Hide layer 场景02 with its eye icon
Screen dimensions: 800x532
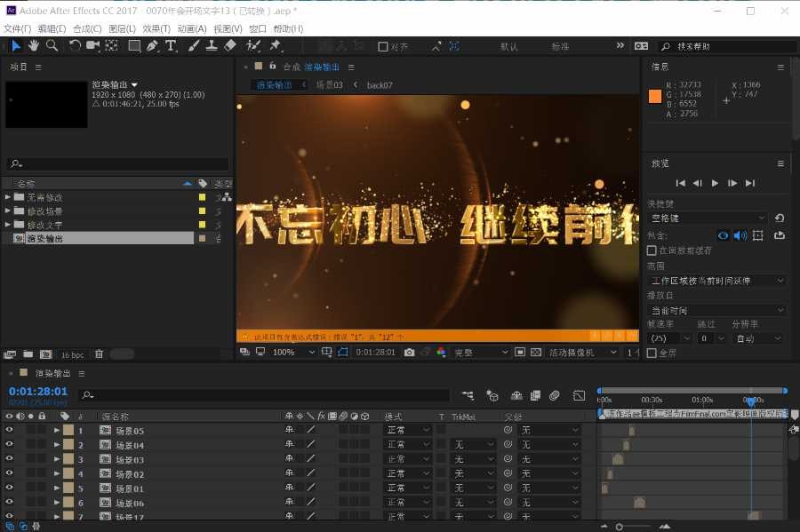9,473
